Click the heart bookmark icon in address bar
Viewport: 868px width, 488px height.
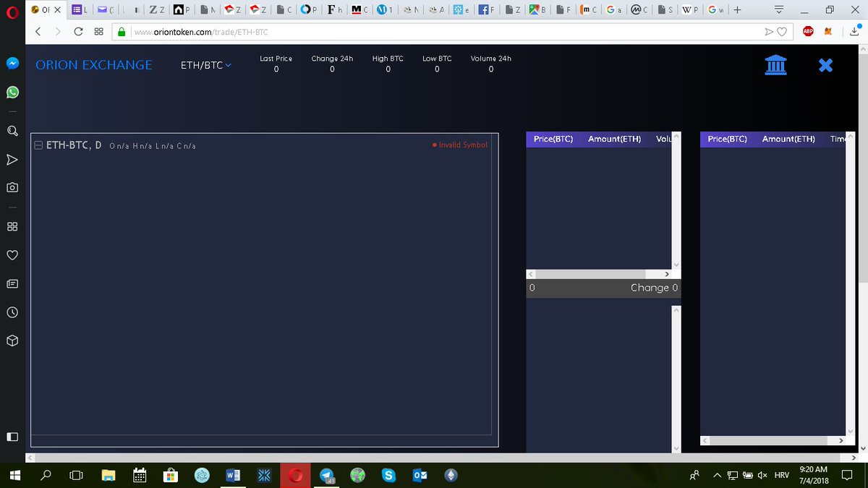(781, 32)
